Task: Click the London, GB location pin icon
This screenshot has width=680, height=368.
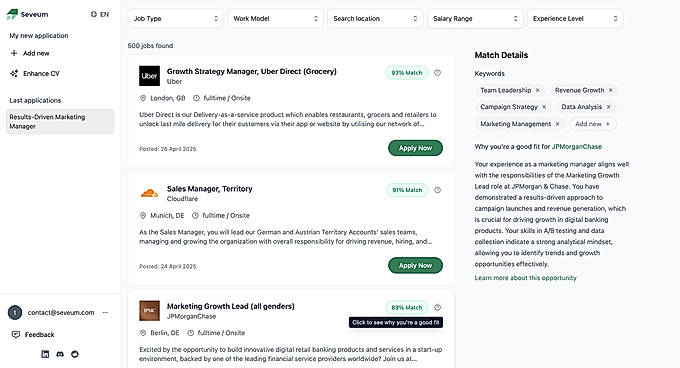Action: coord(143,98)
